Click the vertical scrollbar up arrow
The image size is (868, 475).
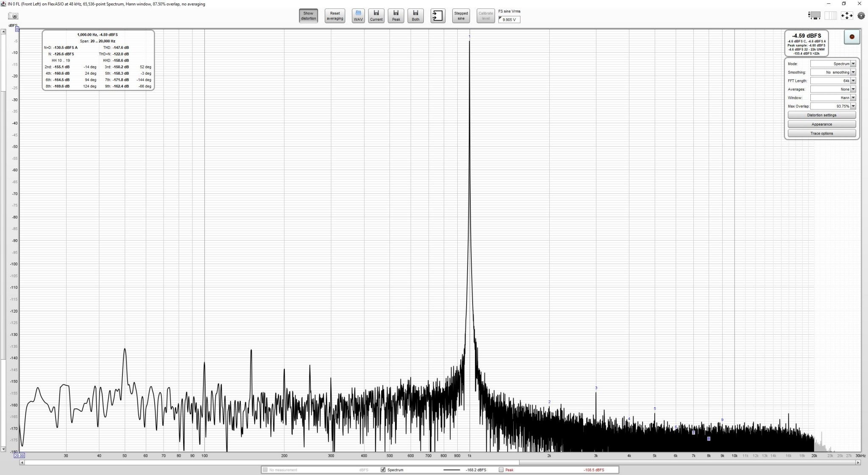click(3, 31)
